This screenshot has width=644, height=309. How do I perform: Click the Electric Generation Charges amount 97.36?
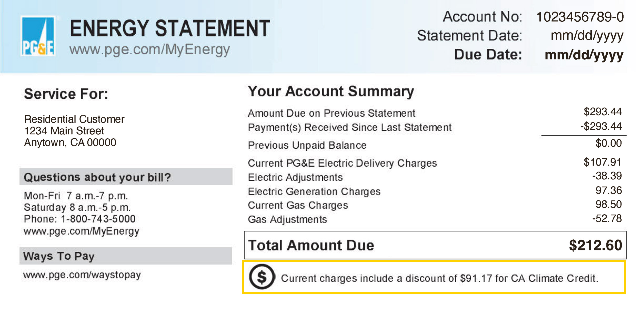pos(608,190)
